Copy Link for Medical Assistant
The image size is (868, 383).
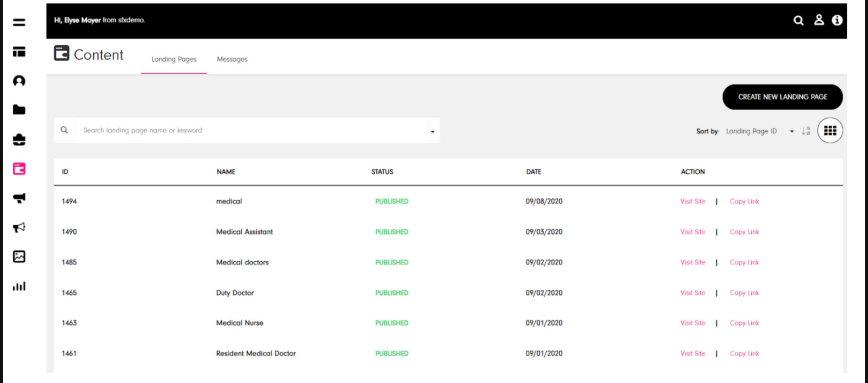coord(744,232)
